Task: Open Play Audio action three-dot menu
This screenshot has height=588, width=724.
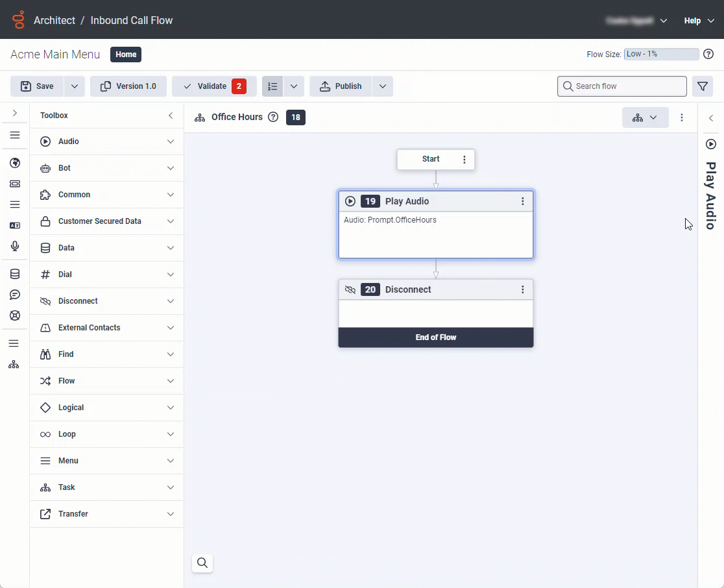Action: [523, 201]
